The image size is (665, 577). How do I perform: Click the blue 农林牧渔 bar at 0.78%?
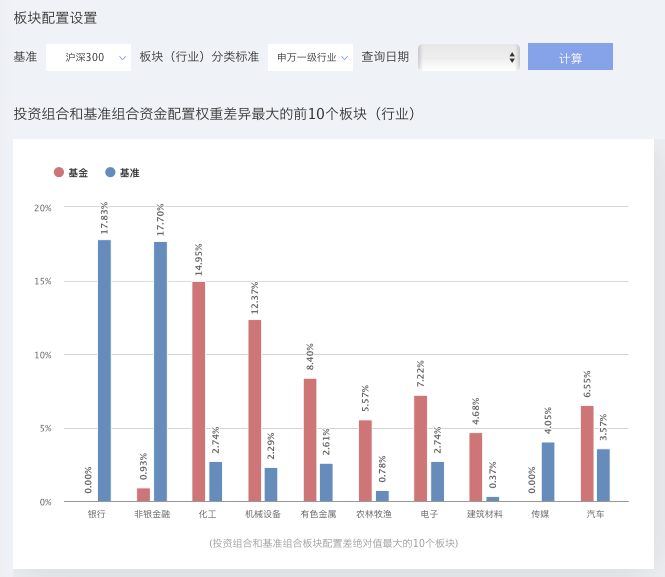[x=382, y=496]
